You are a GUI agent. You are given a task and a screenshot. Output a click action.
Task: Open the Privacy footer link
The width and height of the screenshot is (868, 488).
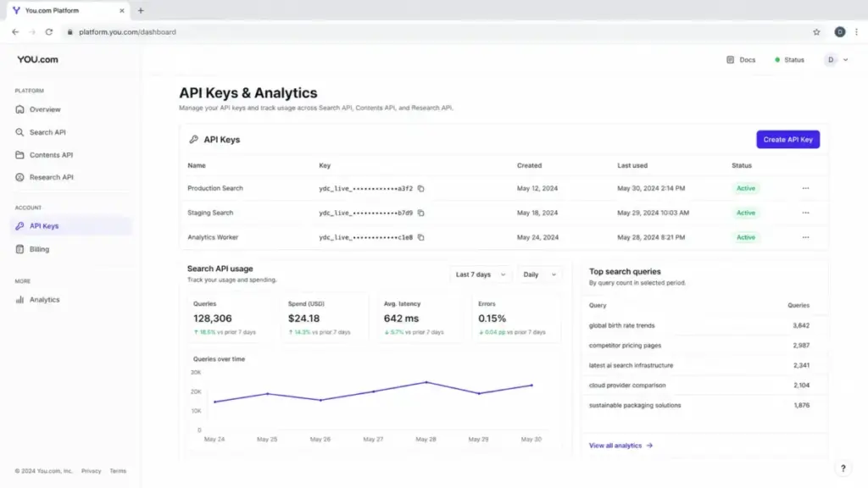(92, 471)
